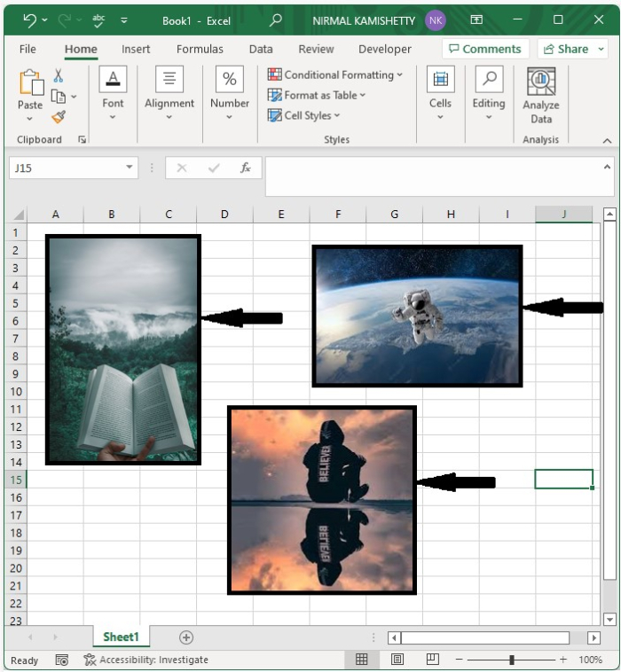621x672 pixels.
Task: Select column A header
Action: click(x=55, y=215)
